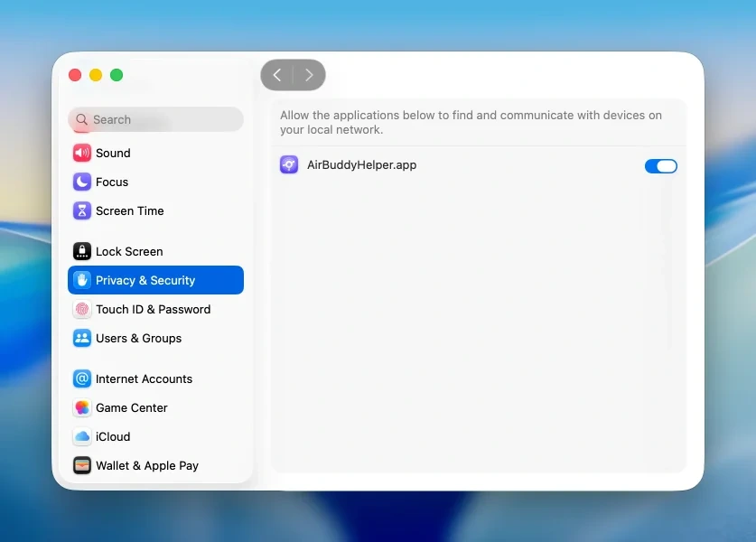Click the Focus moon icon
Image resolution: width=756 pixels, height=542 pixels.
click(x=82, y=182)
